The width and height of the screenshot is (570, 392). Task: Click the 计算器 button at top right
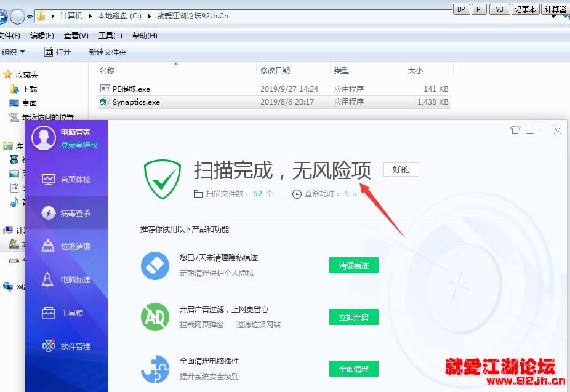click(555, 9)
